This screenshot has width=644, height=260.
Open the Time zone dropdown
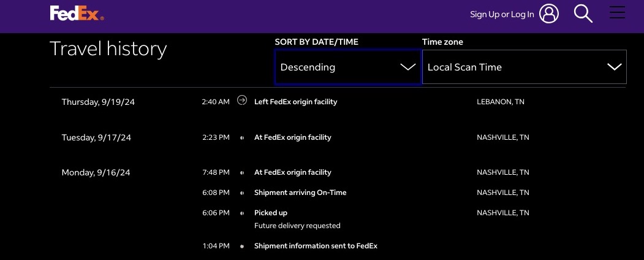(x=524, y=67)
